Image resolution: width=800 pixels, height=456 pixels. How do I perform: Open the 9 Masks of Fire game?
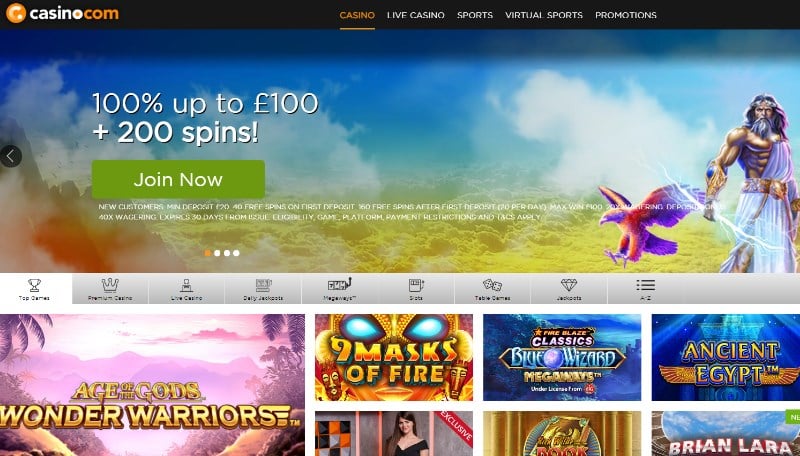394,358
